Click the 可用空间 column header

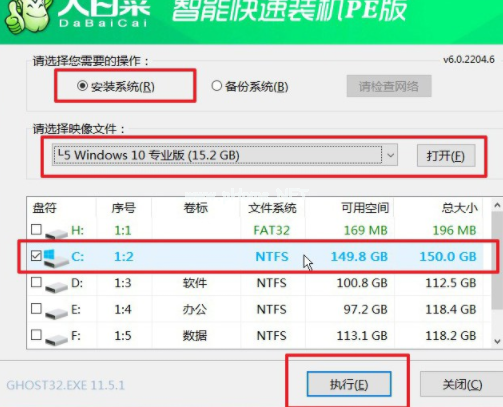point(365,208)
